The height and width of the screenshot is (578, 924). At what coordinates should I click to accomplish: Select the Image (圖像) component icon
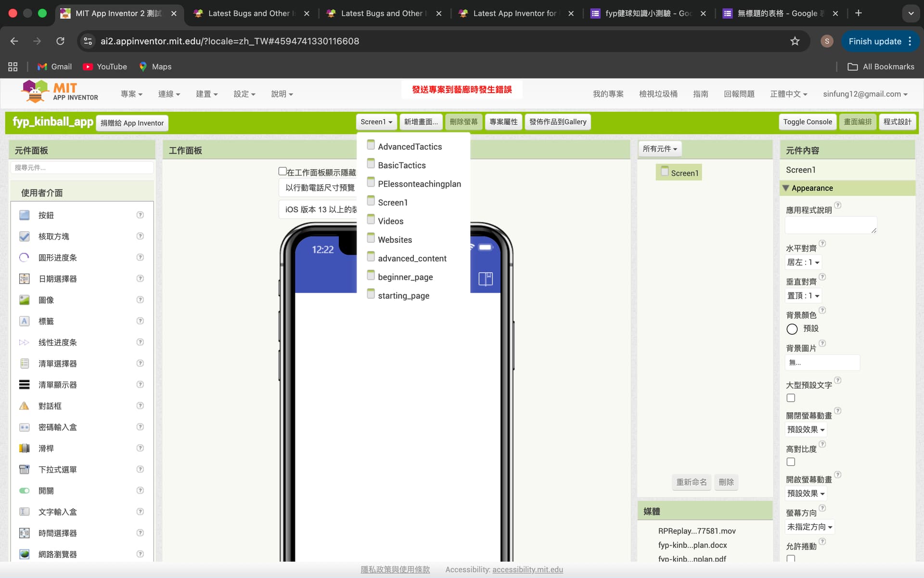click(x=24, y=300)
